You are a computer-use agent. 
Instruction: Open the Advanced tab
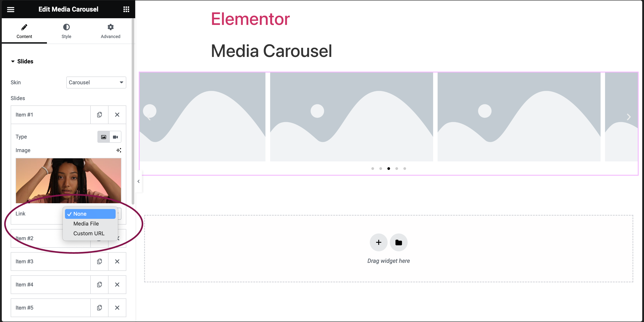[111, 31]
